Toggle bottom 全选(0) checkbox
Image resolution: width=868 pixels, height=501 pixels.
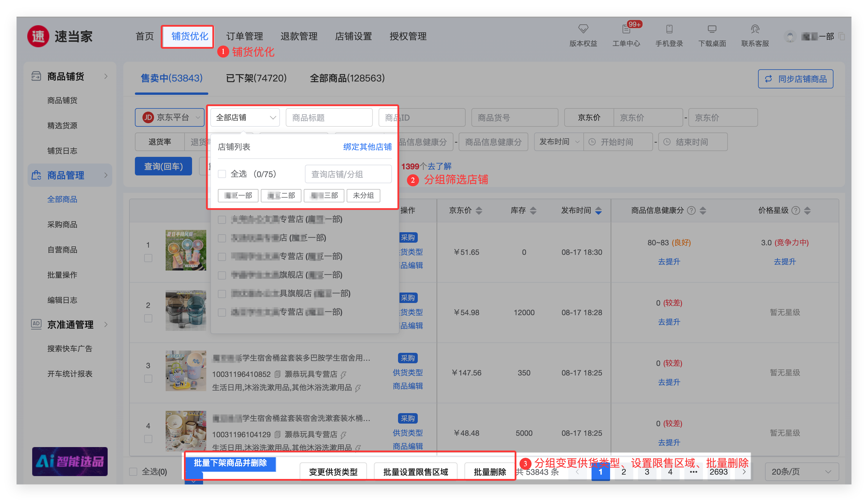click(133, 472)
